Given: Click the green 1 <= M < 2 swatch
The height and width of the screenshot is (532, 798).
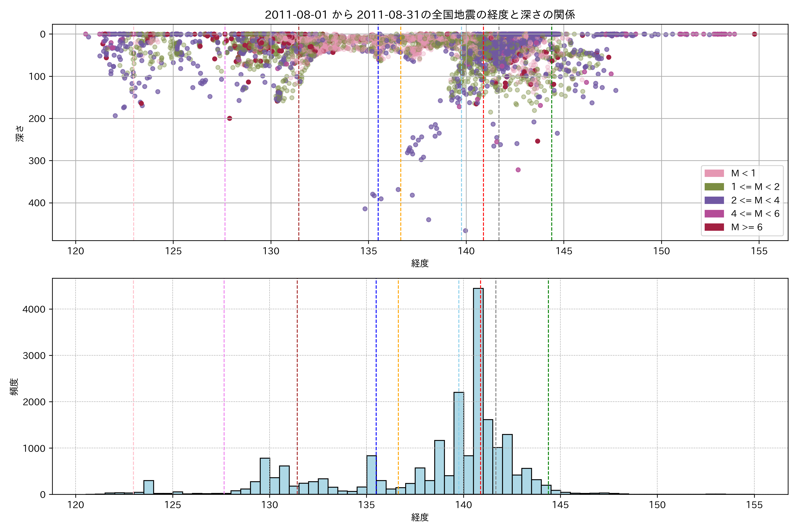Looking at the screenshot, I should coord(714,187).
